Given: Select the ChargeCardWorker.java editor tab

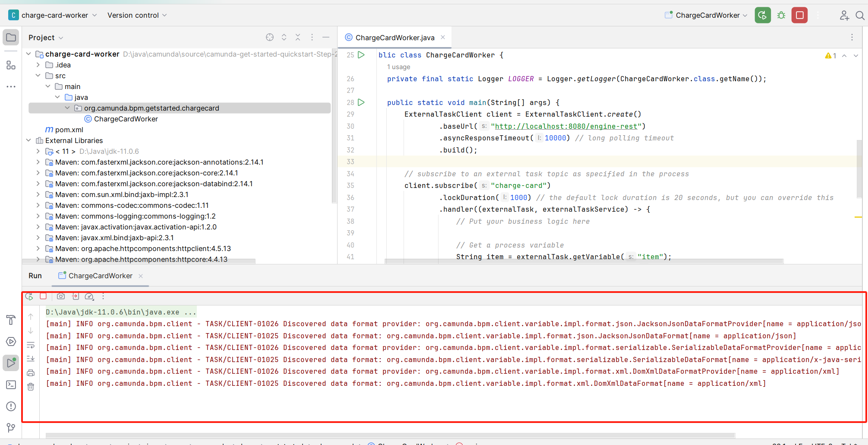Looking at the screenshot, I should (395, 38).
